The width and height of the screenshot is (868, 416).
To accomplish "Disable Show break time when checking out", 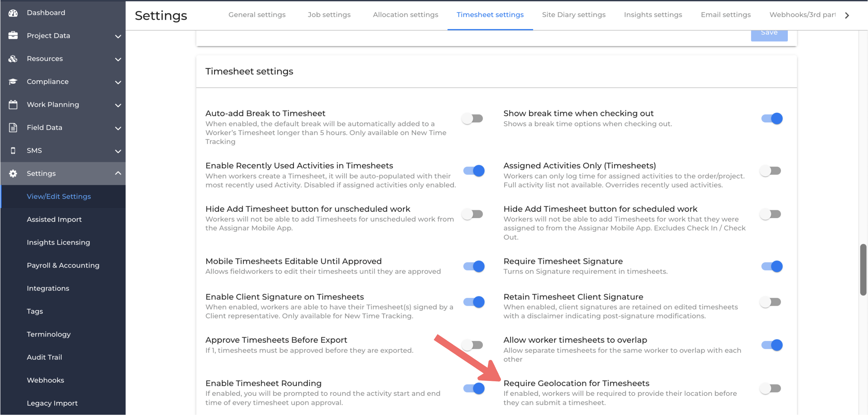I will (x=772, y=119).
